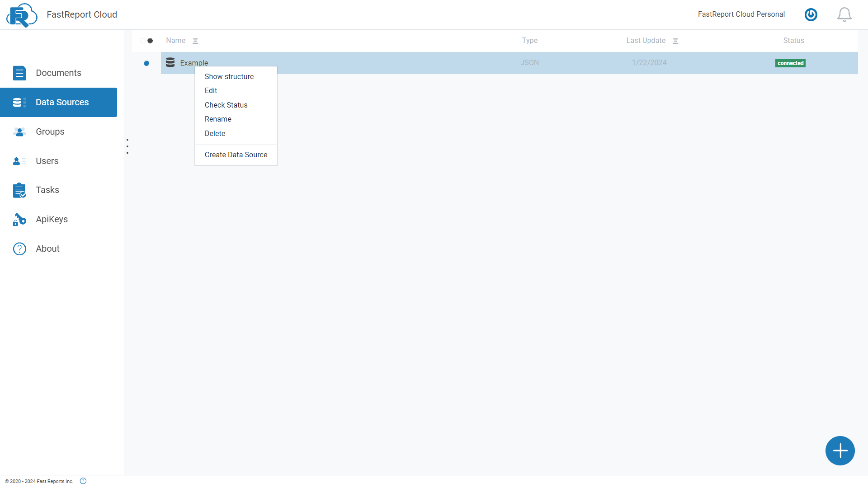
Task: Select the ApiKeys key icon
Action: (19, 219)
